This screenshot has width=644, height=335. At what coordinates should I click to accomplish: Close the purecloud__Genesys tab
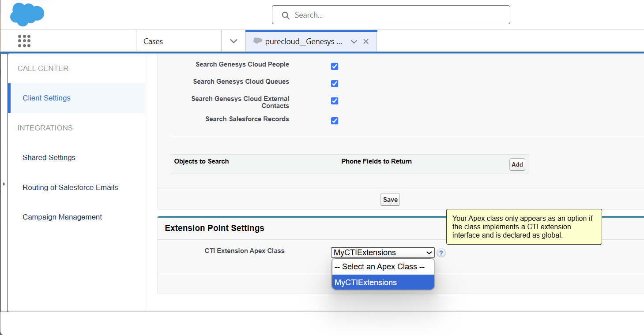(x=366, y=41)
